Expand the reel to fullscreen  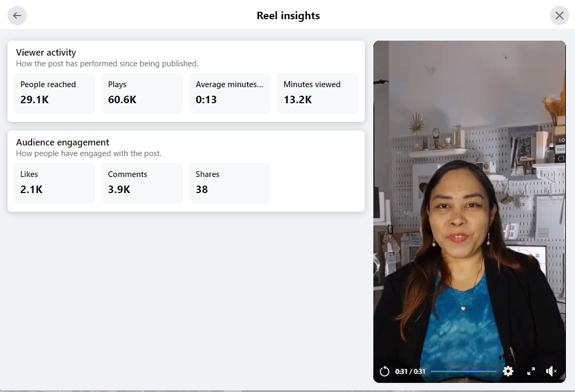[531, 371]
